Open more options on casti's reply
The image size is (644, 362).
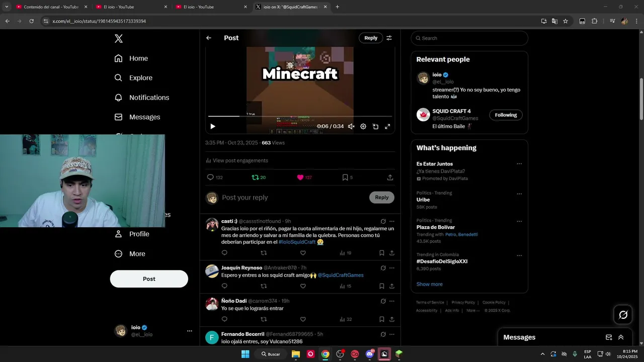click(x=392, y=221)
